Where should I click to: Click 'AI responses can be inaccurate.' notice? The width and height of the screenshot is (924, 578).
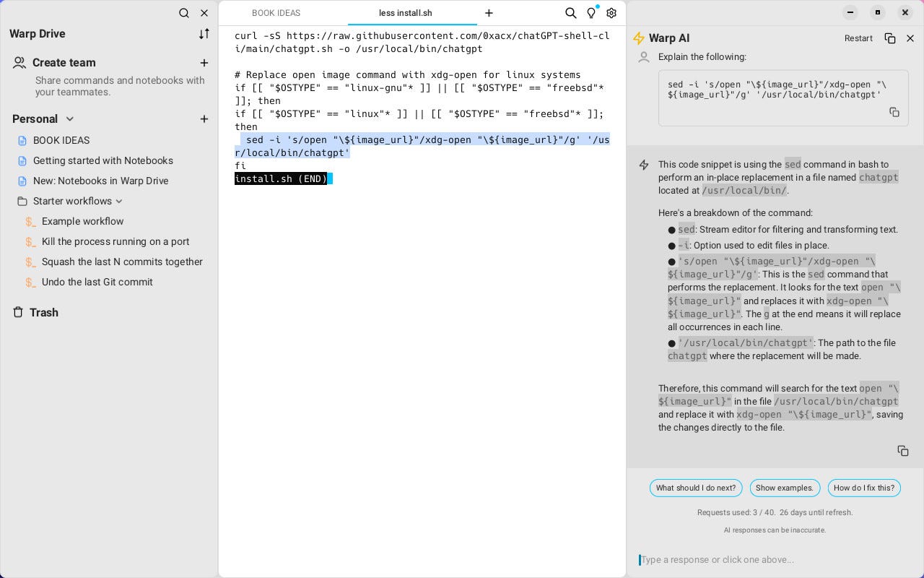coord(775,530)
